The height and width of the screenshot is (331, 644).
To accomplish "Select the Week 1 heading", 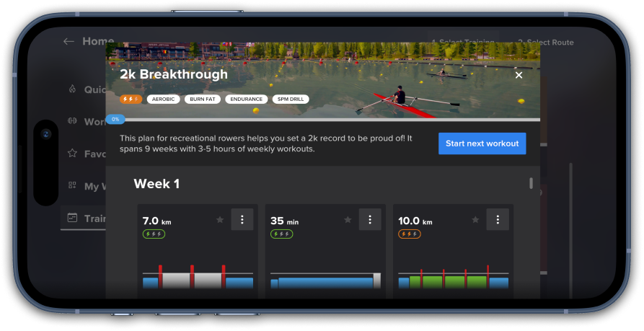I will click(x=156, y=184).
